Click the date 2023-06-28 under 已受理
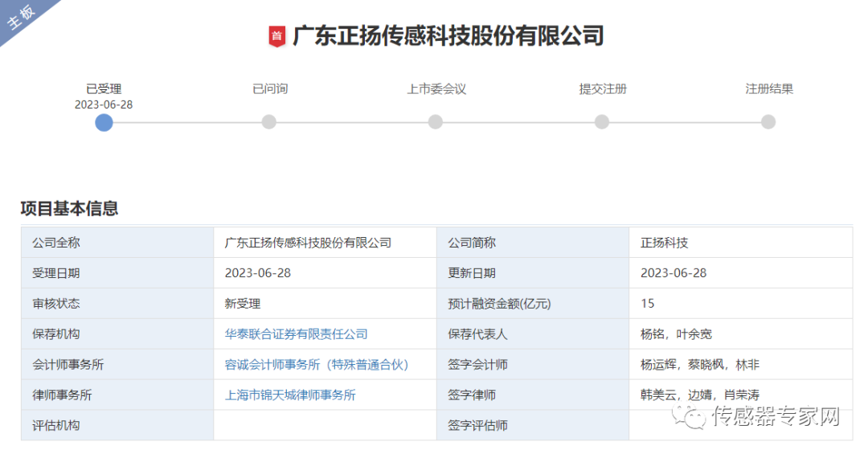 coord(104,104)
